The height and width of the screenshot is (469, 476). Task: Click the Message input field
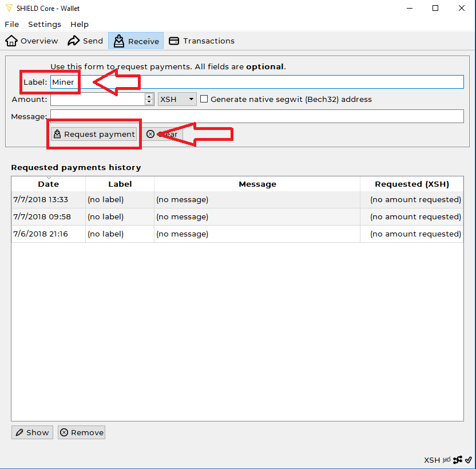point(257,116)
